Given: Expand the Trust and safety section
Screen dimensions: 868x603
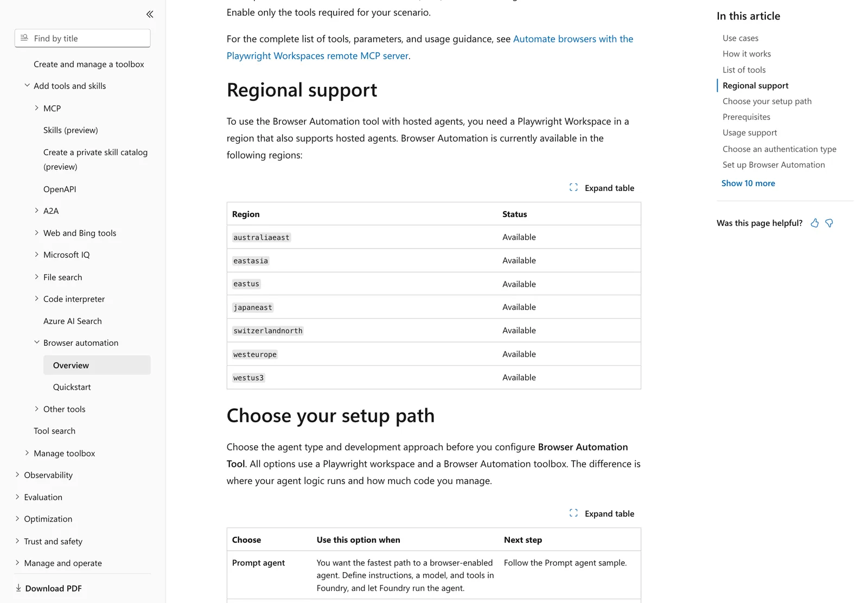Looking at the screenshot, I should (17, 541).
